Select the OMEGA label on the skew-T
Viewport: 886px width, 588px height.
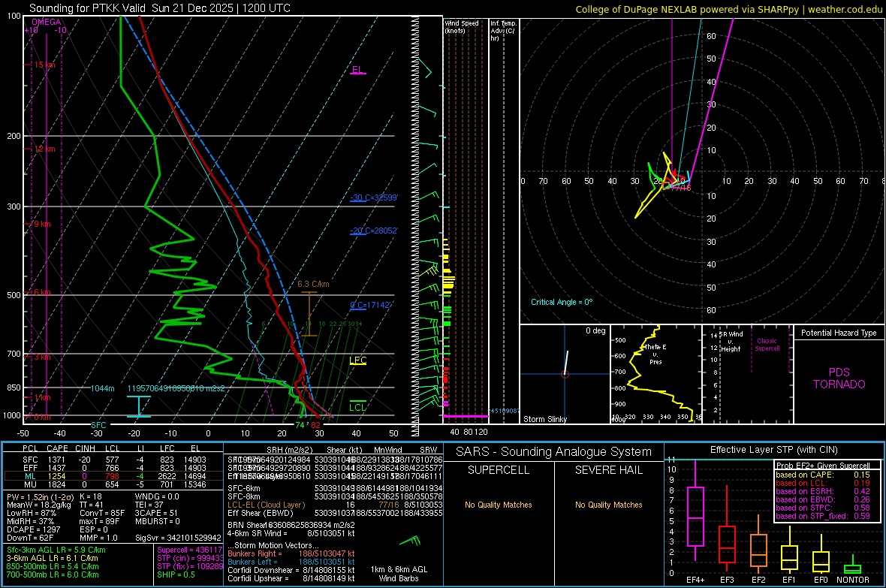(47, 22)
